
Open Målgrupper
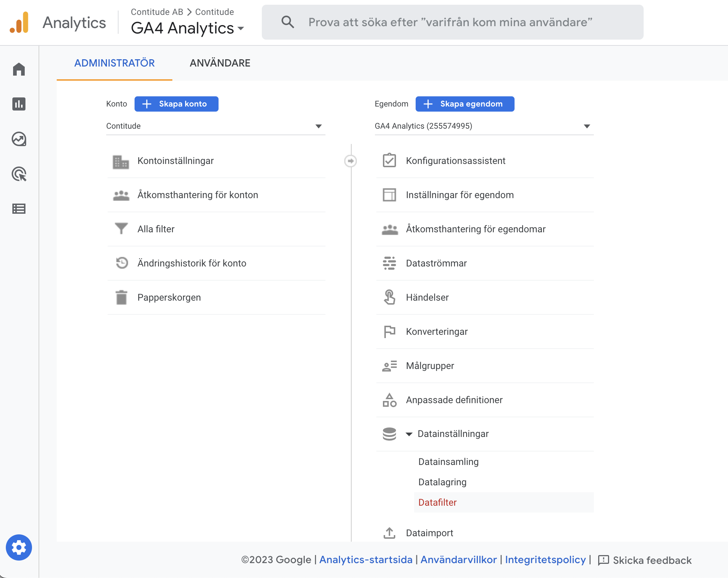pyautogui.click(x=485, y=366)
